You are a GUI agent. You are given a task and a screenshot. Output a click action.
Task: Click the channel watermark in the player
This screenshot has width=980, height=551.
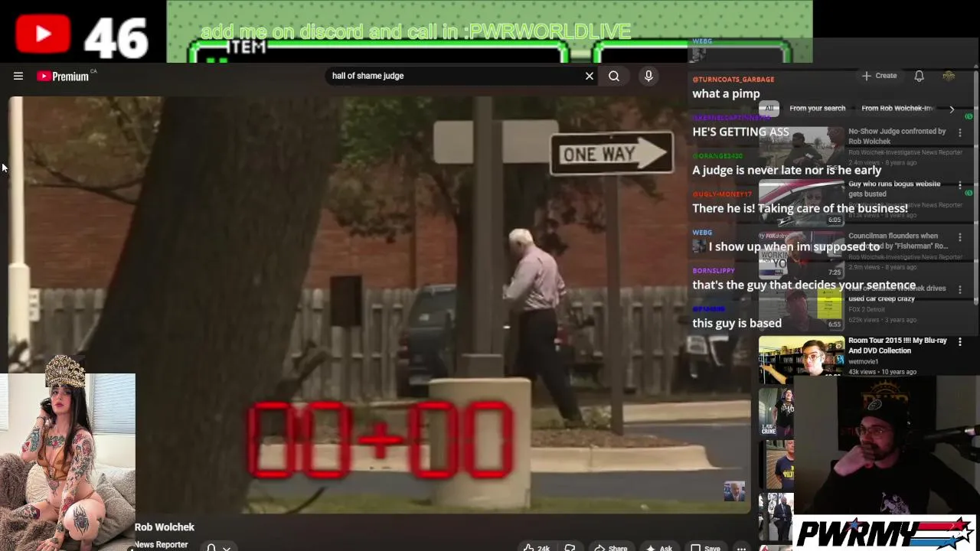click(734, 491)
